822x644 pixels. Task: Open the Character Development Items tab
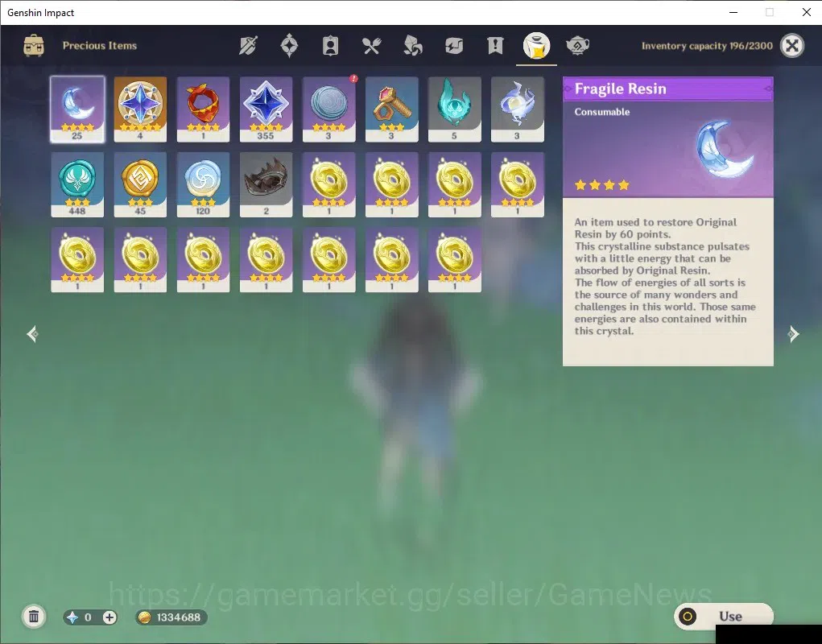point(330,46)
